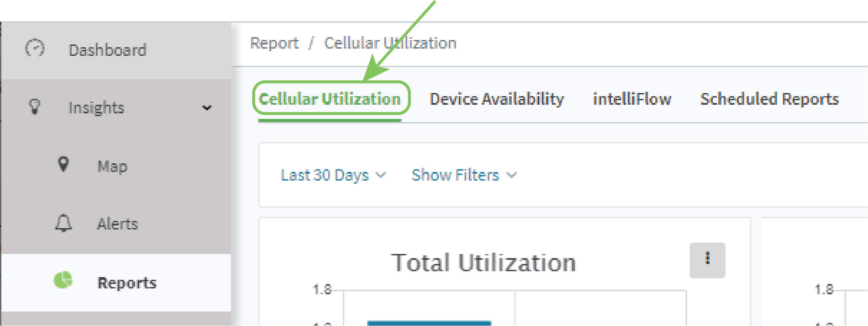Collapse the Insights menu chevron
This screenshot has width=868, height=326.
[207, 108]
